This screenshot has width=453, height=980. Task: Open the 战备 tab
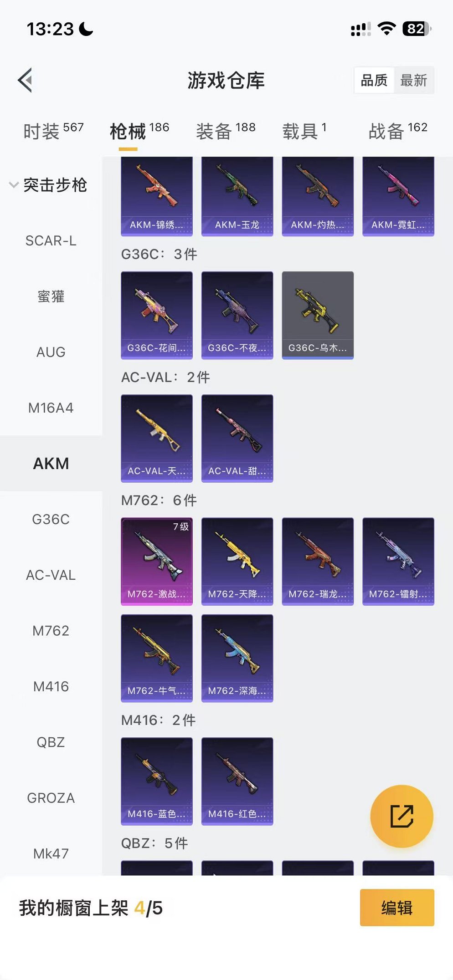[398, 131]
